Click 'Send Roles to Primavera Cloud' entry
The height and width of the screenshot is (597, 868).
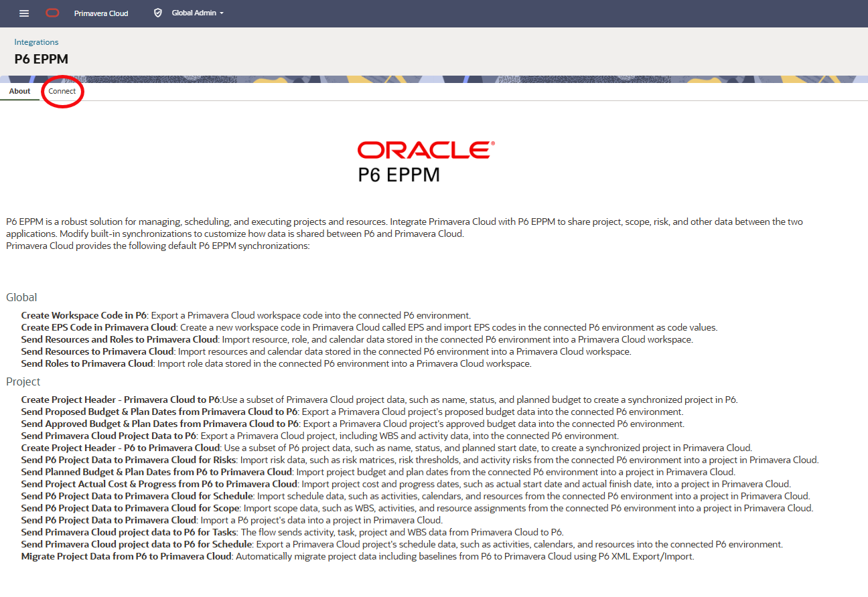[87, 363]
